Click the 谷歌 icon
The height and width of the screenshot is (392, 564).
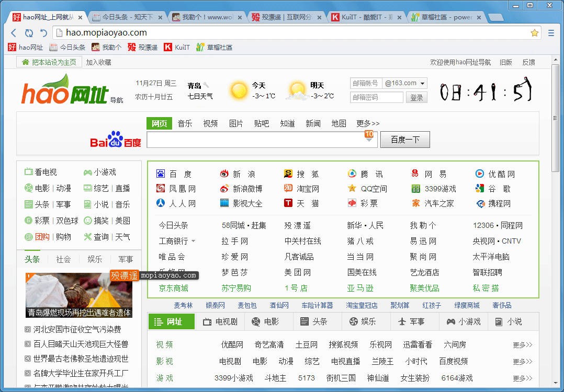coord(480,188)
